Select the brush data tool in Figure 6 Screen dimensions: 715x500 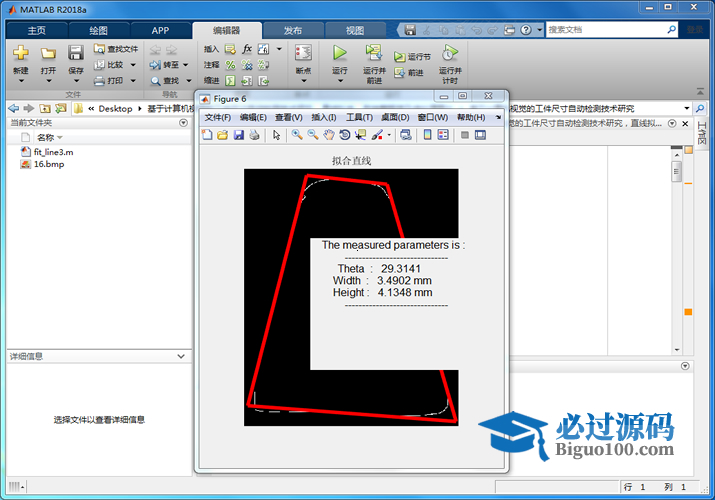point(377,134)
